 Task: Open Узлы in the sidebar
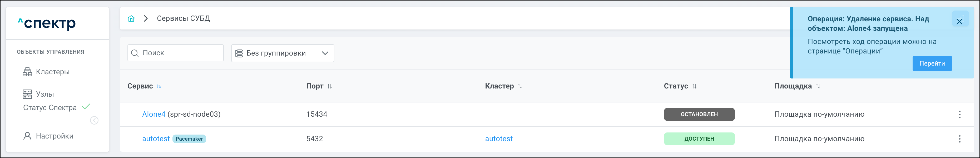(44, 94)
